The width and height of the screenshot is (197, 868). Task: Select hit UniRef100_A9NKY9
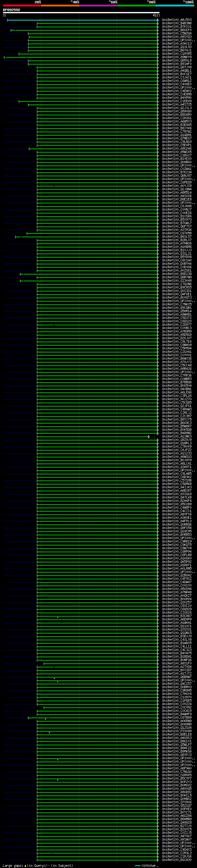coord(177,57)
